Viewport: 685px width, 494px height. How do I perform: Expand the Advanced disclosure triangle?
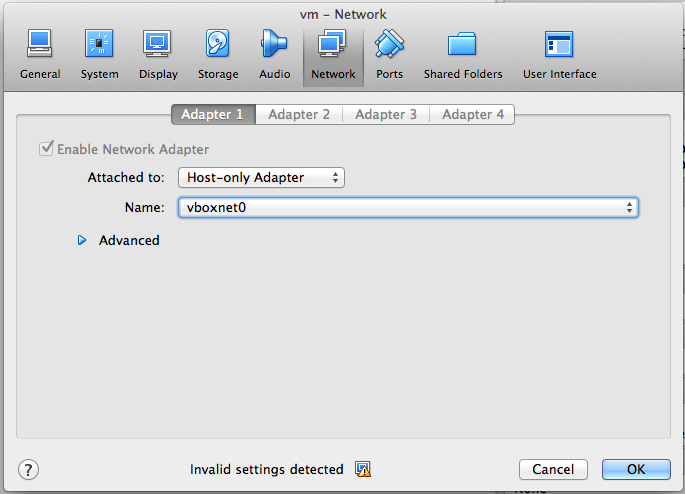tap(82, 240)
